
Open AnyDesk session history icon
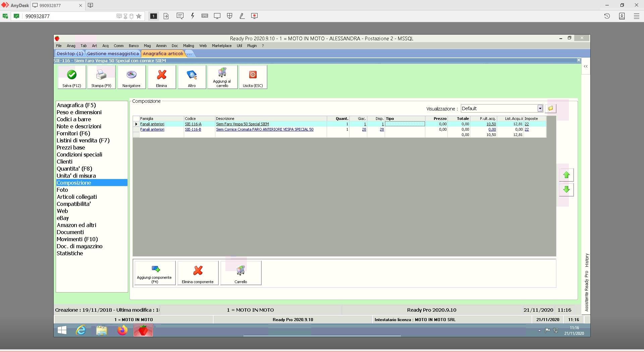click(x=607, y=16)
